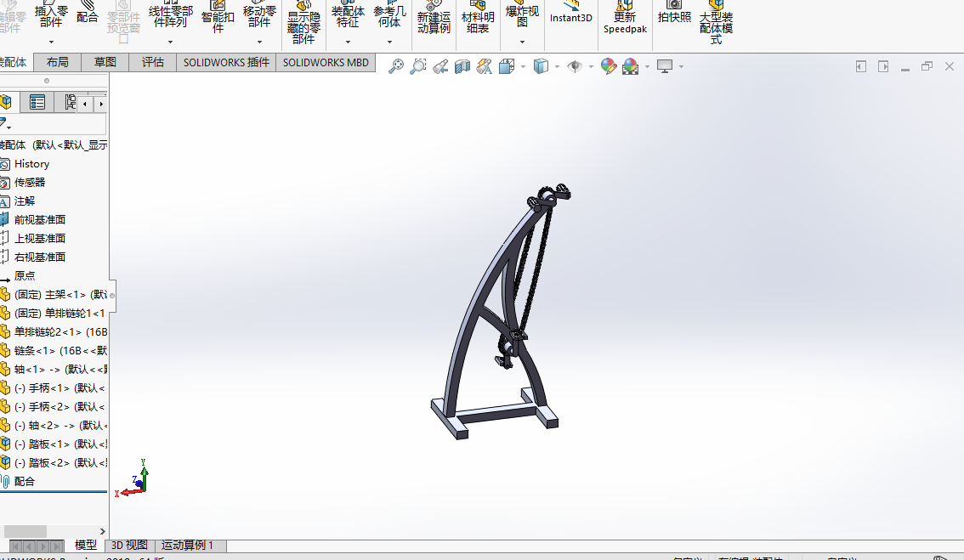This screenshot has height=560, width=964.
Task: Toggle the Section View icon
Action: pyautogui.click(x=462, y=66)
